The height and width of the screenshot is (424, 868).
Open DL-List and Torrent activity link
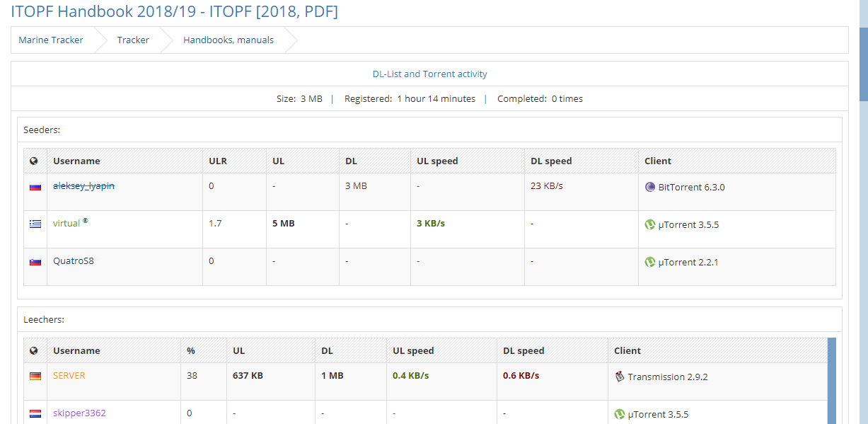click(429, 74)
